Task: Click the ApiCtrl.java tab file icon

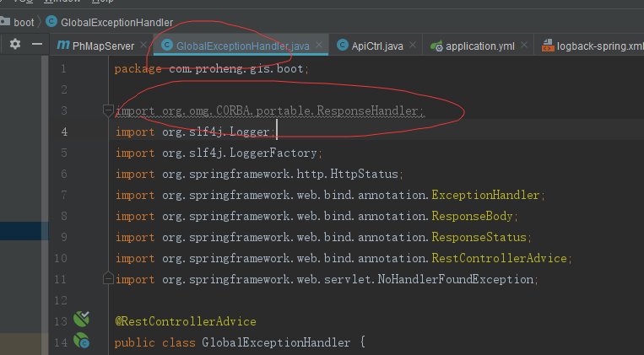Action: (342, 46)
